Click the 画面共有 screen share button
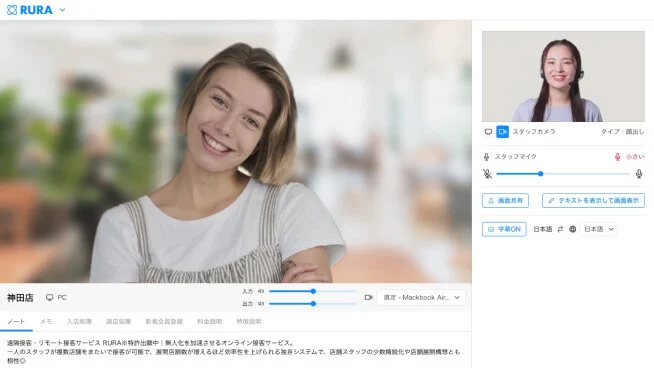Screen dimensions: 654x368 (x=506, y=201)
